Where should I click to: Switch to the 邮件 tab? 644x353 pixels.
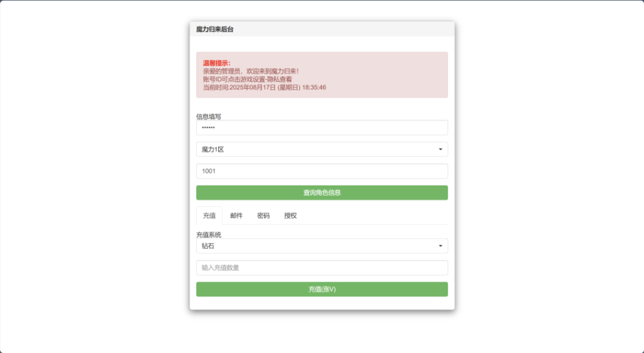click(x=236, y=216)
